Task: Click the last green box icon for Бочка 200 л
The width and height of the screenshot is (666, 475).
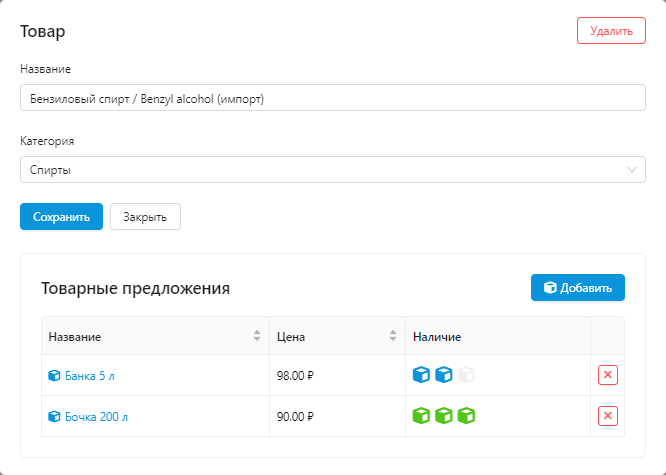Action: pyautogui.click(x=466, y=416)
